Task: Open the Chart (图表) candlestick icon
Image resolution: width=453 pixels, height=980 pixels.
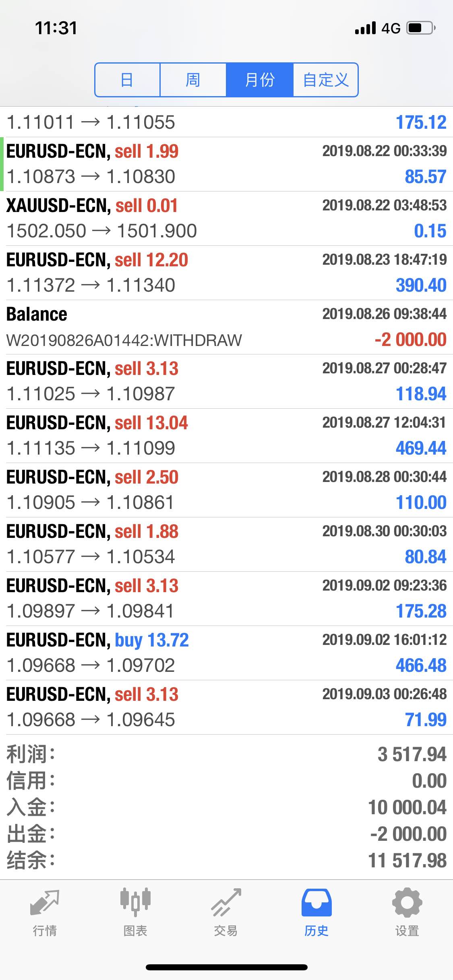Action: pyautogui.click(x=135, y=902)
